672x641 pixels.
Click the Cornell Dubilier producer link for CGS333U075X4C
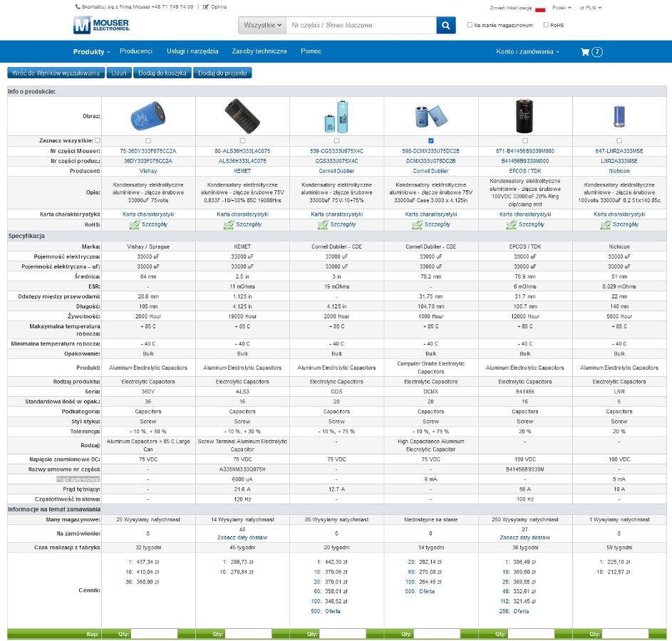point(336,171)
